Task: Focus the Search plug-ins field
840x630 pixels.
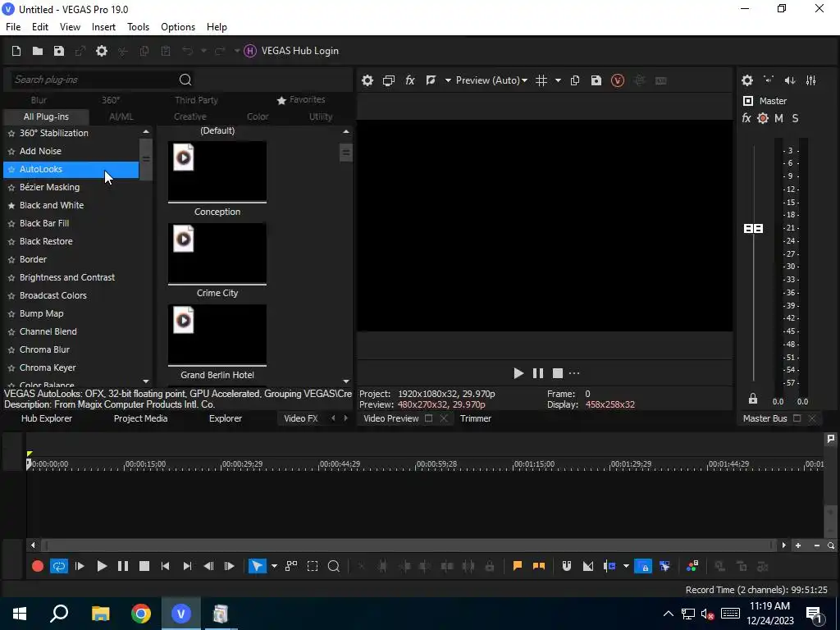Action: (x=94, y=80)
